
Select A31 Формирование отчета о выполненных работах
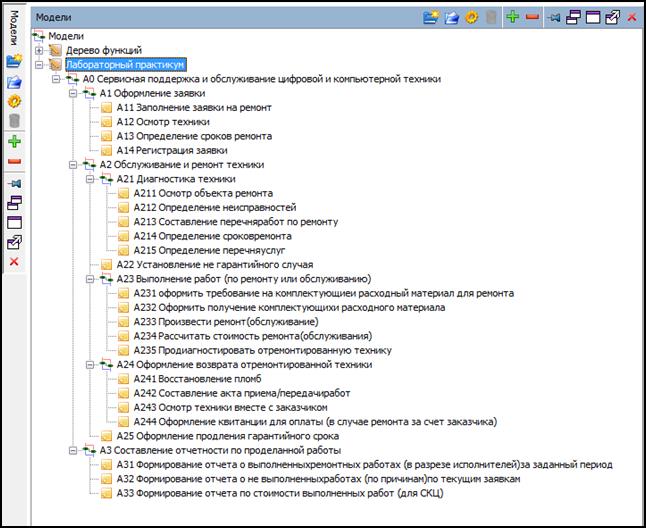click(365, 465)
